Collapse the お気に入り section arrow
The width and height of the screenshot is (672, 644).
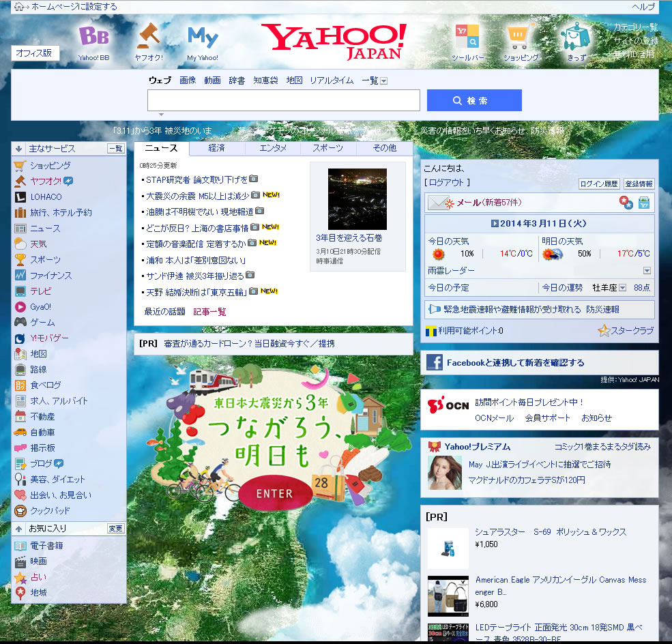18,529
